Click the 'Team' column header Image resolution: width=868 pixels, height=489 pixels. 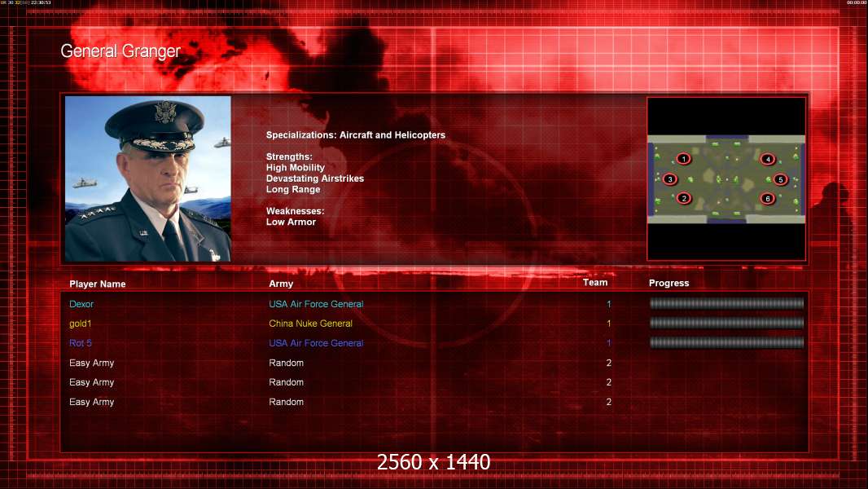(595, 283)
